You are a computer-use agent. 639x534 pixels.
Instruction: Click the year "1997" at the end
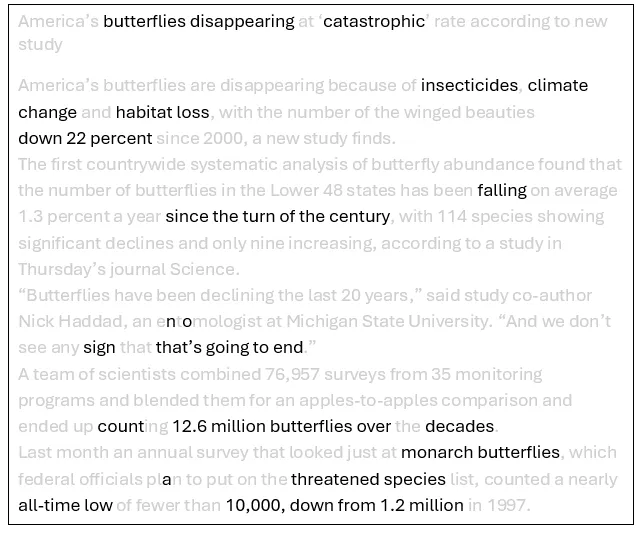coord(508,505)
